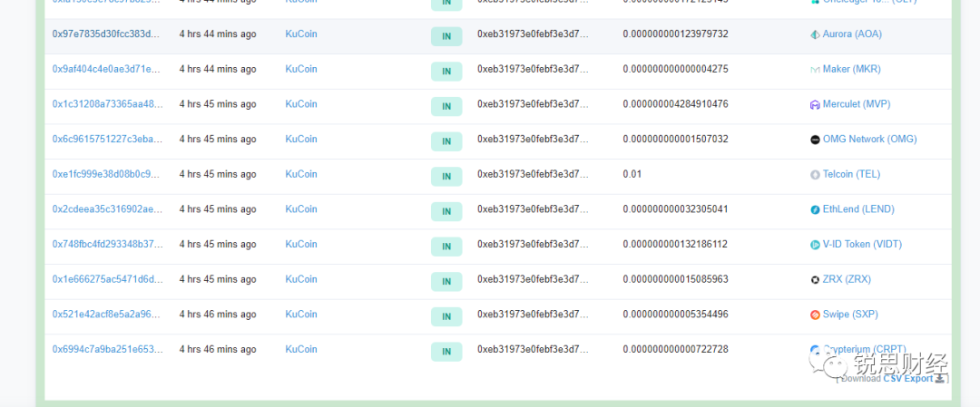Click the IN badge in the V-ID Token row
This screenshot has width=980, height=407.
point(446,246)
